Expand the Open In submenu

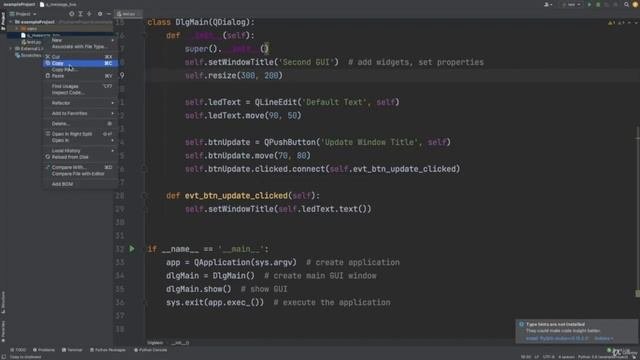(x=113, y=140)
